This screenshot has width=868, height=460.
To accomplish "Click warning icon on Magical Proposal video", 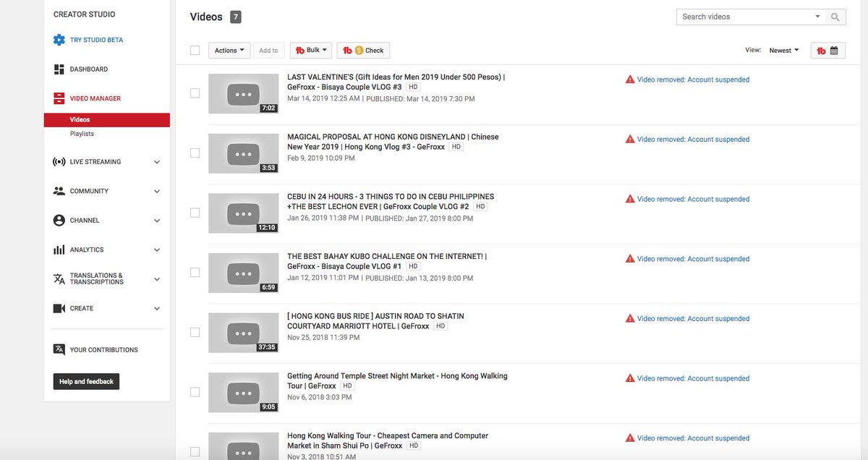I will [x=630, y=140].
